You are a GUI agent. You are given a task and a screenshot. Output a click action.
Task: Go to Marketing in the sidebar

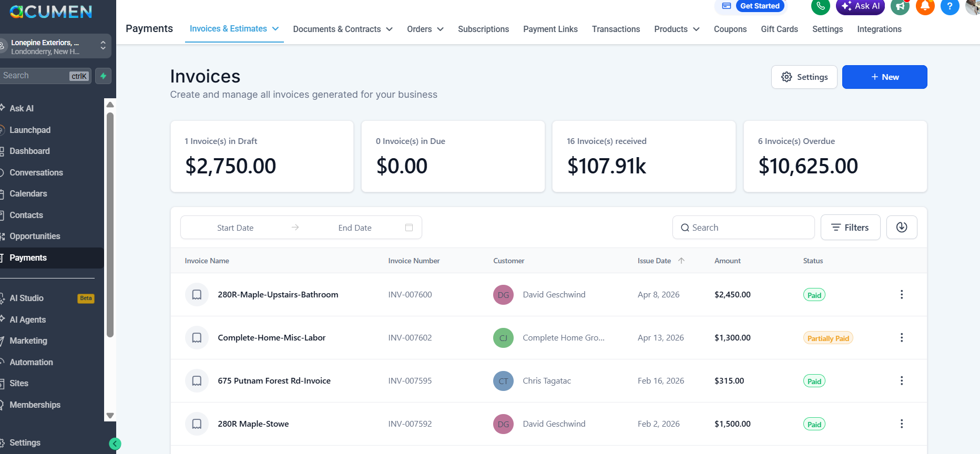point(28,341)
